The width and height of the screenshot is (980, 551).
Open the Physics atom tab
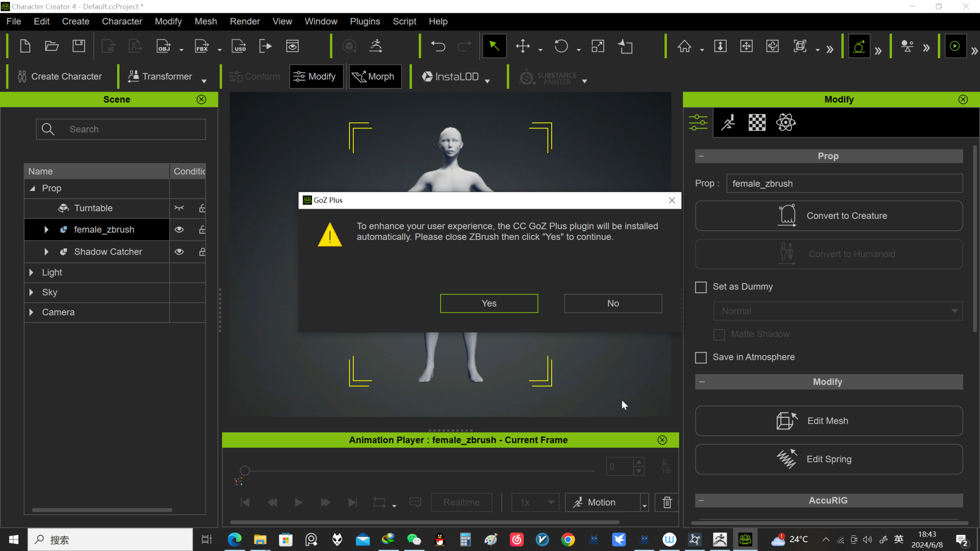[786, 122]
